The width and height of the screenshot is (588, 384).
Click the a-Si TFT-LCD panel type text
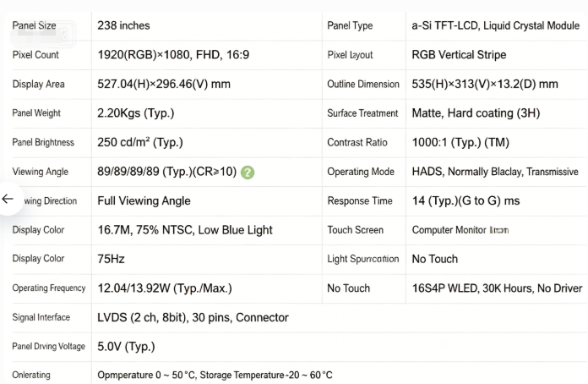click(x=495, y=25)
